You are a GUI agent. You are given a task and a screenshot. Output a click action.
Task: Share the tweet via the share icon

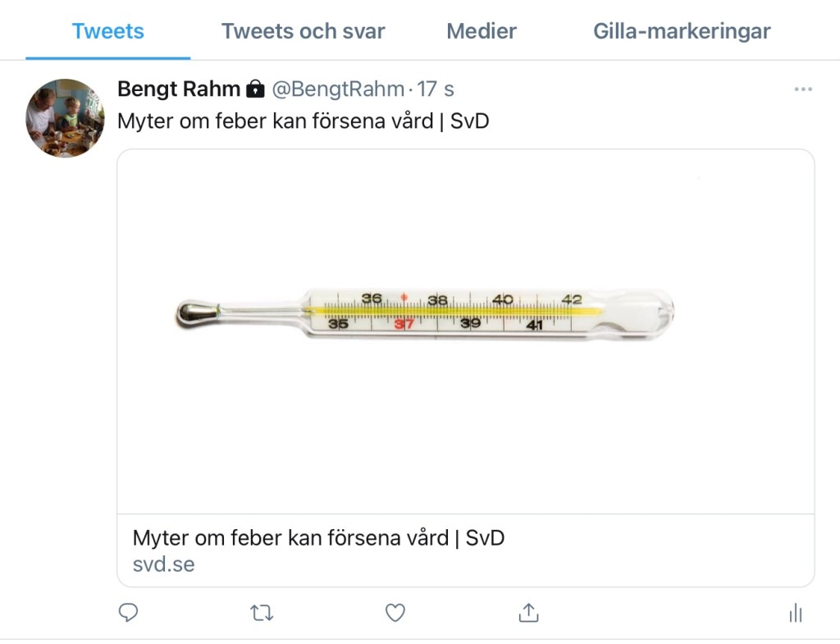(529, 613)
